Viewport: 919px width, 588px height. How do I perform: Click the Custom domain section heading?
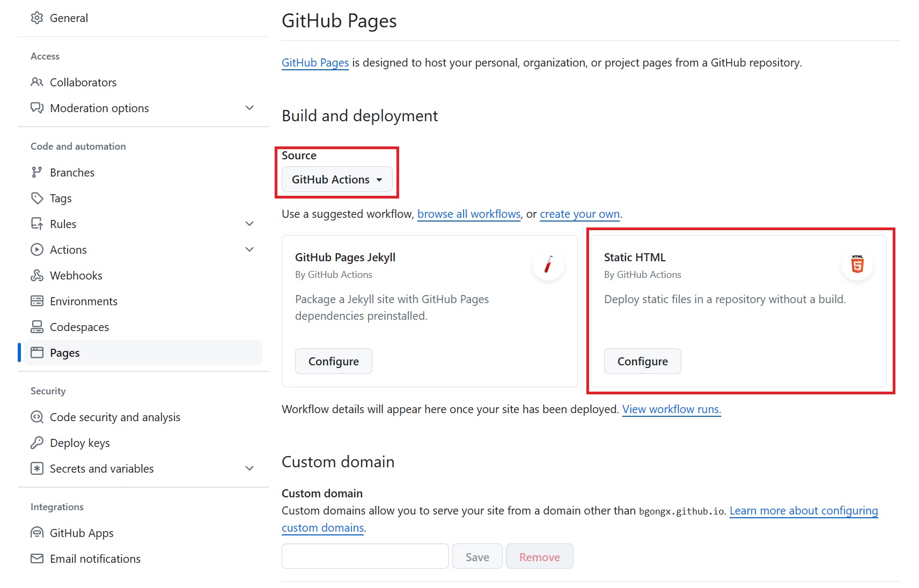tap(338, 462)
